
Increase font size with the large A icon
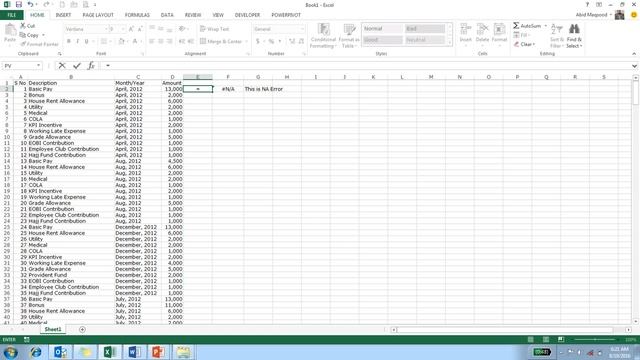pyautogui.click(x=131, y=29)
